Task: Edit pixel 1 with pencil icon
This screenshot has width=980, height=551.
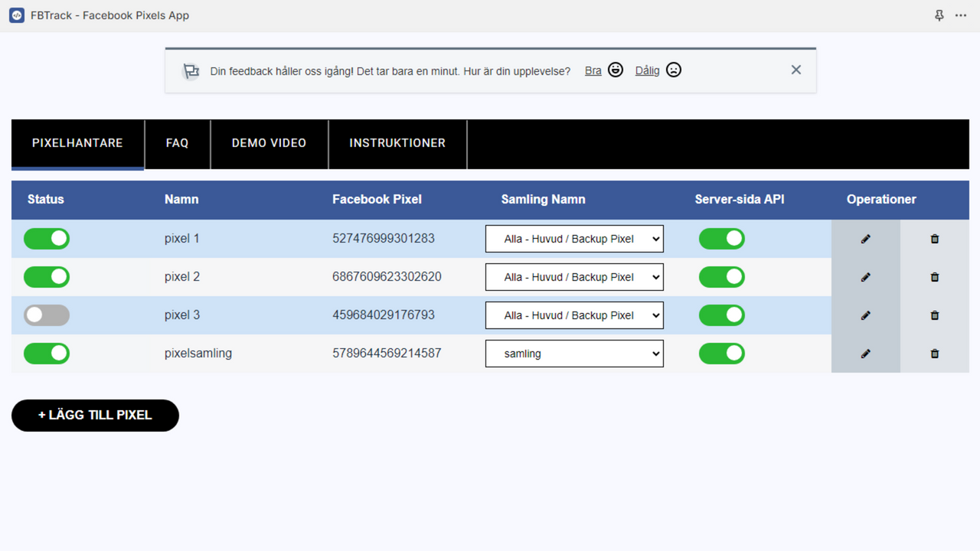Action: [x=866, y=239]
